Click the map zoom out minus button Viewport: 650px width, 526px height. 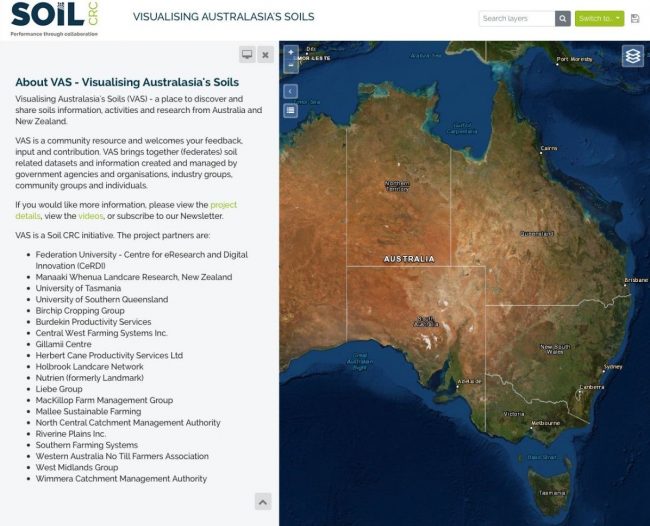point(291,65)
